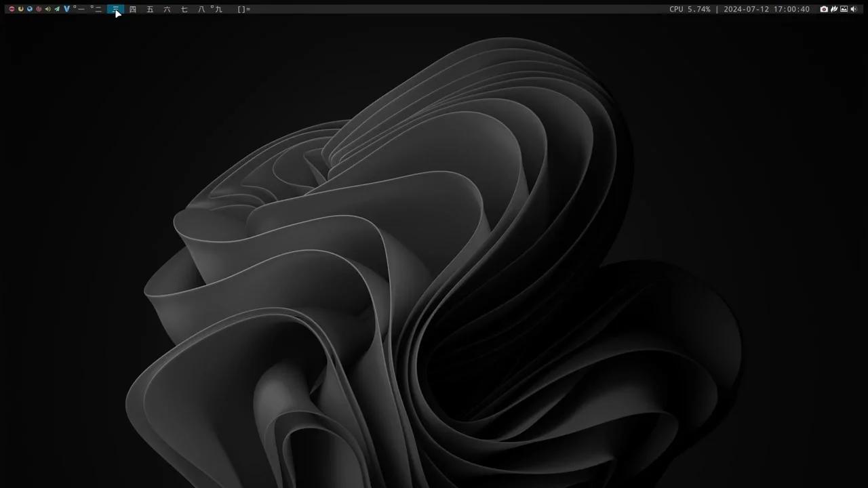The width and height of the screenshot is (868, 488).
Task: Switch to workspace tag 四
Action: [133, 9]
